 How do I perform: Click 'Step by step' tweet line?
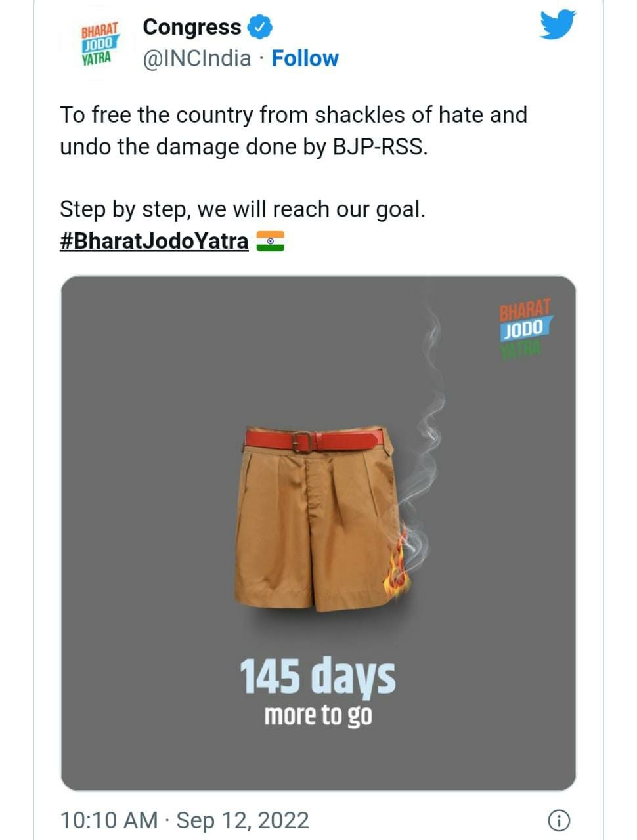[x=242, y=209]
